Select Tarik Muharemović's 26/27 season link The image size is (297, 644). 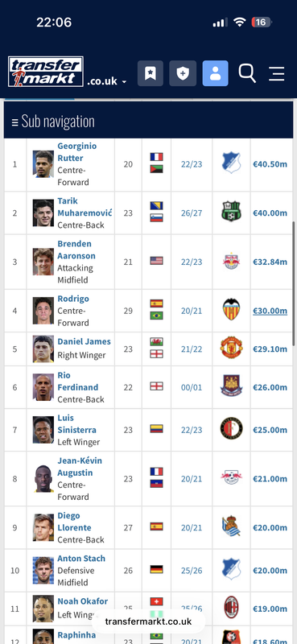[x=192, y=213]
